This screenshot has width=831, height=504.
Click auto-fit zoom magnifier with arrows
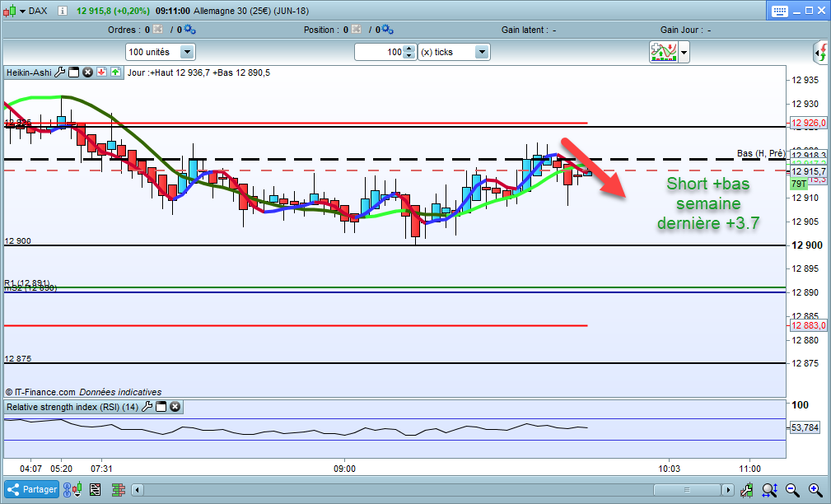(x=769, y=490)
